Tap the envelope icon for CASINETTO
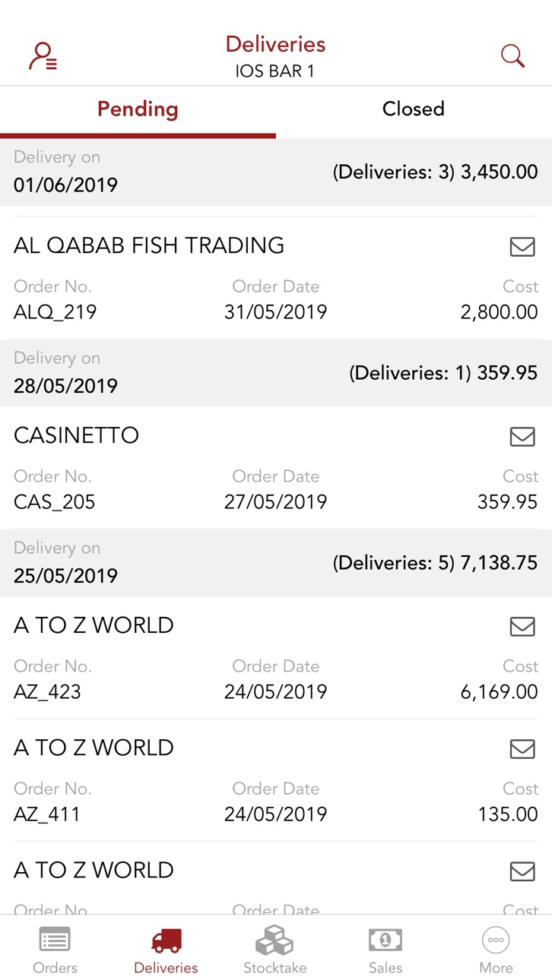Image resolution: width=552 pixels, height=980 pixels. click(522, 436)
